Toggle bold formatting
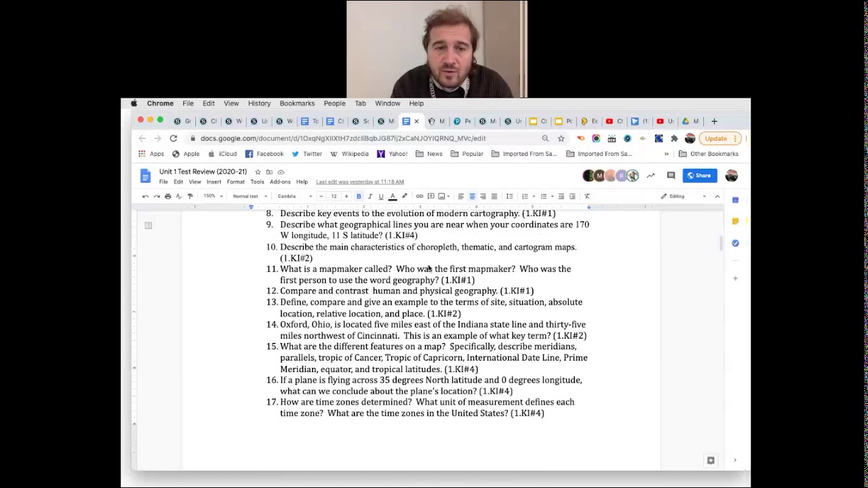Screen dimensions: 868x488 pos(359,197)
